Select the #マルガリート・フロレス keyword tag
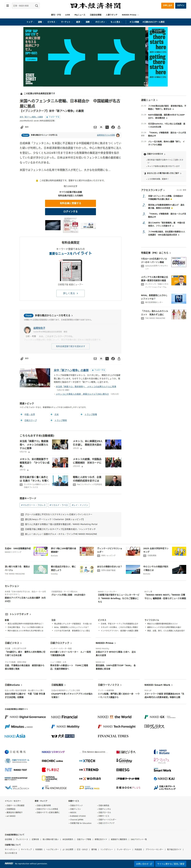 pyautogui.click(x=33, y=505)
